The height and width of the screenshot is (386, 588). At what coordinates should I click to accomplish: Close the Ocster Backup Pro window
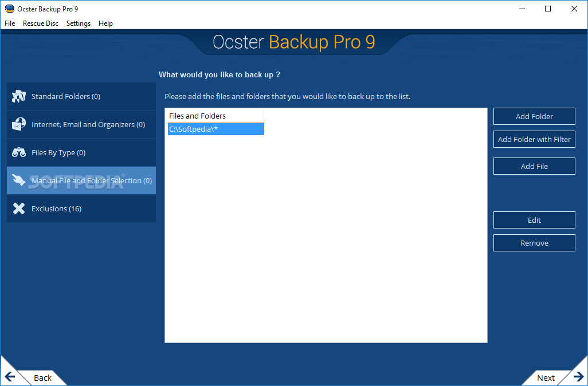574,9
